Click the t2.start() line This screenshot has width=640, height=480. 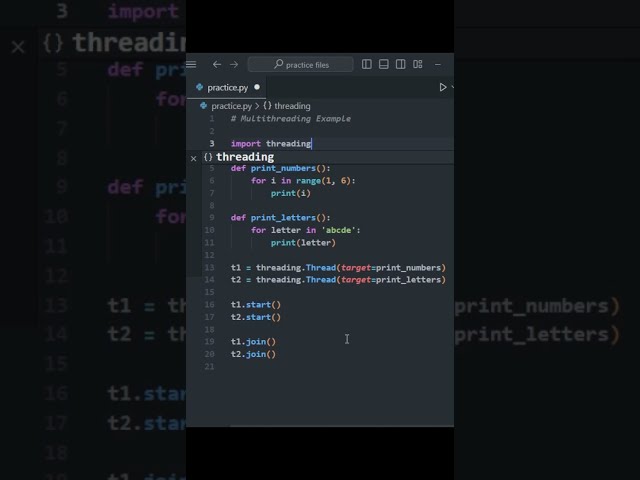click(x=256, y=317)
